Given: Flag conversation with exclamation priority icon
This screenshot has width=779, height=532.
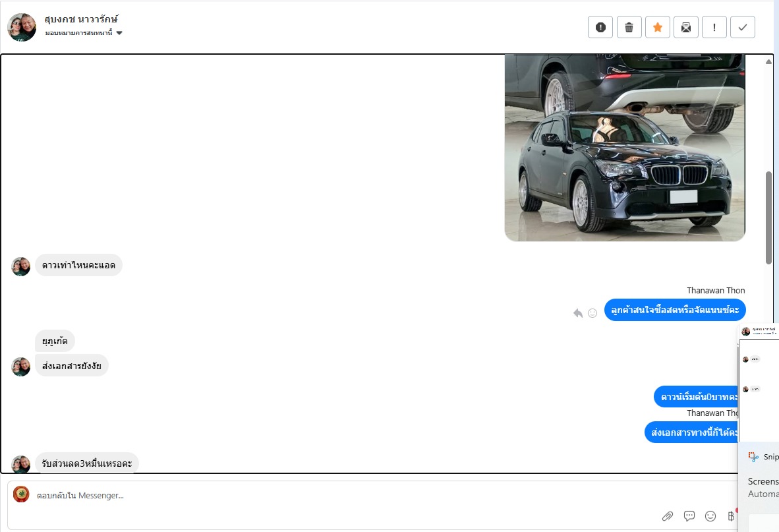Looking at the screenshot, I should [x=714, y=27].
